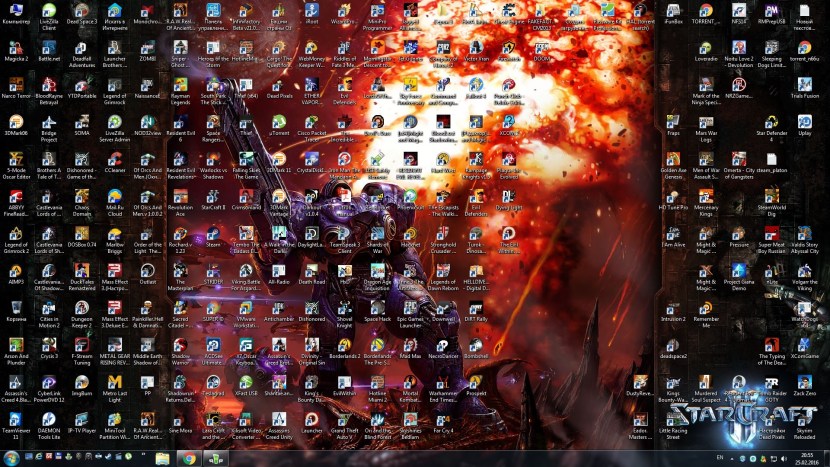
Task: Open the Cisco Packet Tracer shortcut
Action: (x=311, y=122)
